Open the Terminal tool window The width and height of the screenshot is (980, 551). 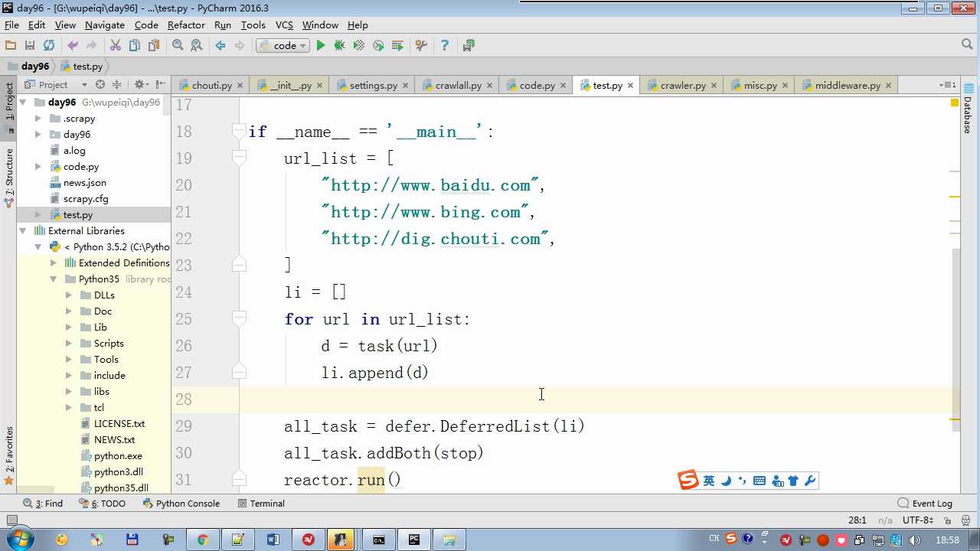[x=261, y=504]
